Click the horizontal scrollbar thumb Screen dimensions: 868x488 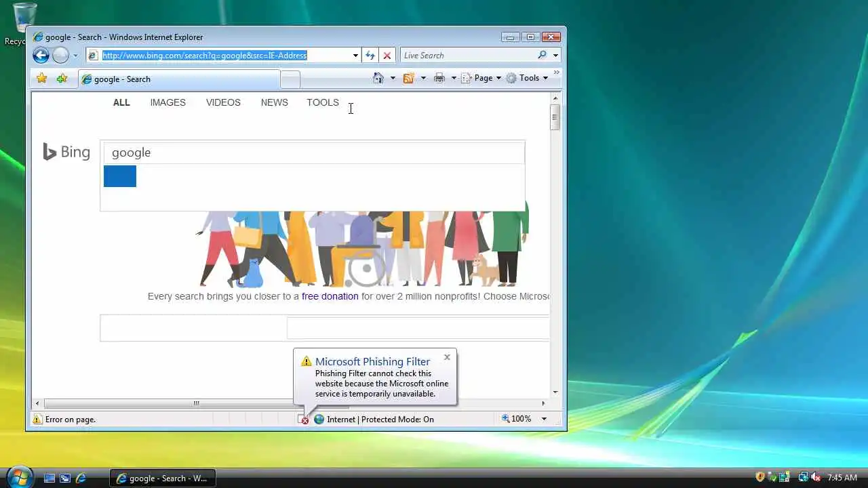(196, 403)
